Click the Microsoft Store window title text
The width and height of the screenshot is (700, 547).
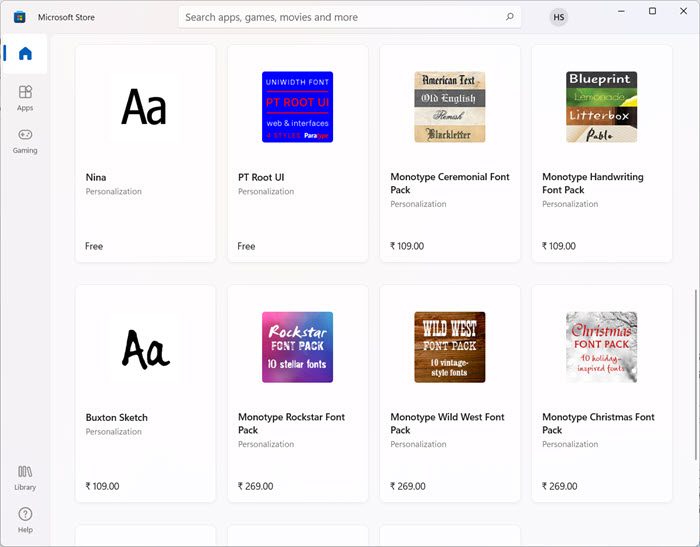click(x=66, y=17)
